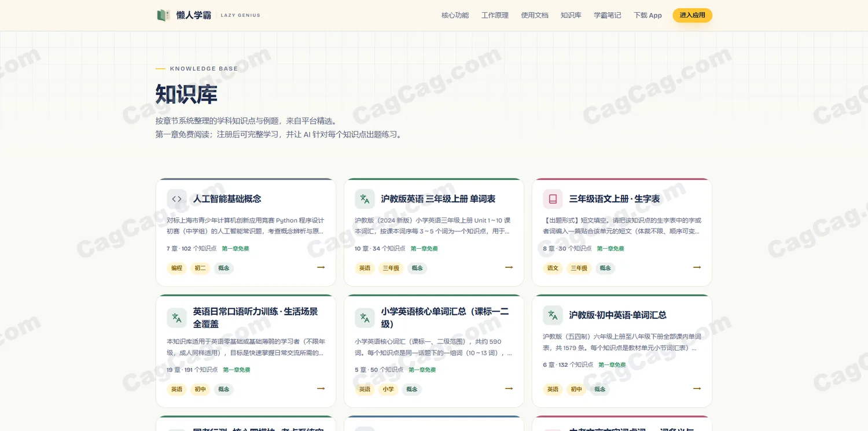Click 19 章 · 191 个知识点 text
This screenshot has height=431, width=868.
pos(192,370)
